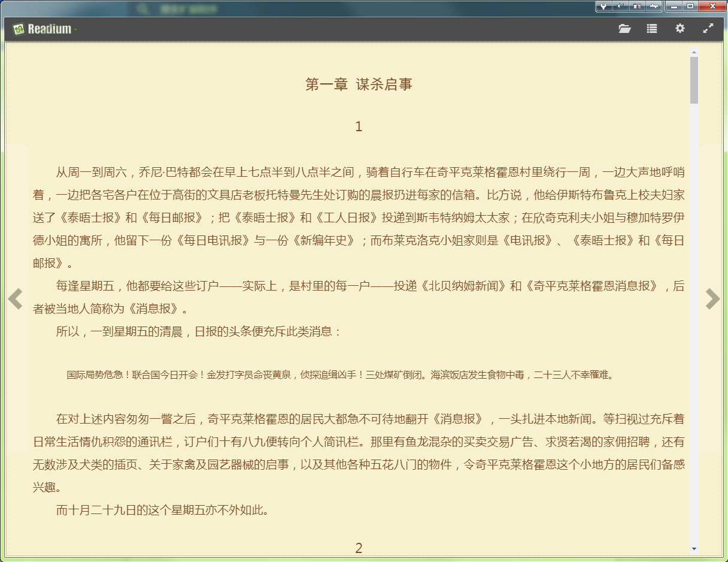The height and width of the screenshot is (562, 728).
Task: Click the wrench icon in title bar
Action: coord(603,6)
